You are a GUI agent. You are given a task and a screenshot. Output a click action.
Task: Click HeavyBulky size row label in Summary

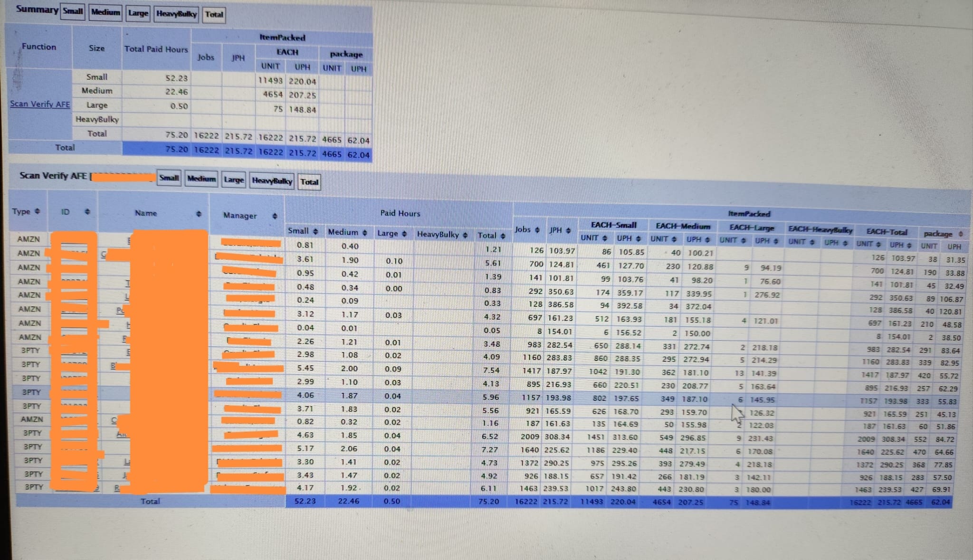click(97, 119)
